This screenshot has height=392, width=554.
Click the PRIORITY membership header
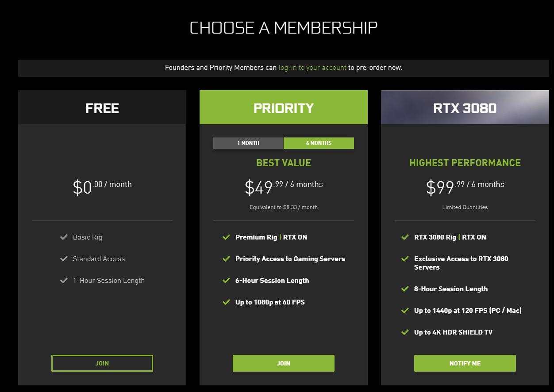tap(284, 107)
